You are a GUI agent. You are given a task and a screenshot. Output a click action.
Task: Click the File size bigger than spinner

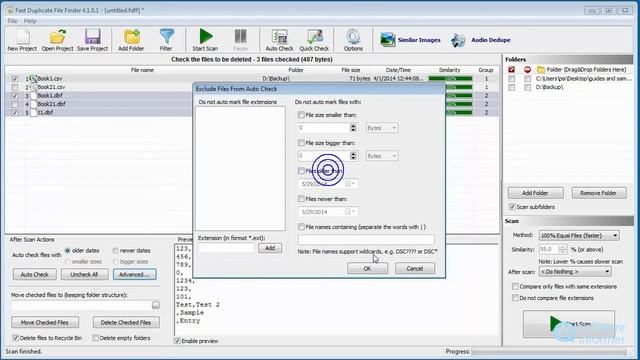tap(353, 156)
